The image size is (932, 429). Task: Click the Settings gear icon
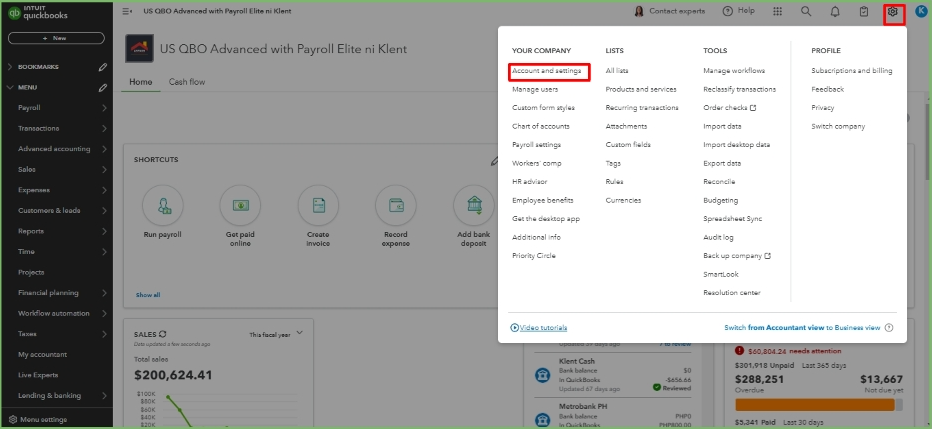893,11
